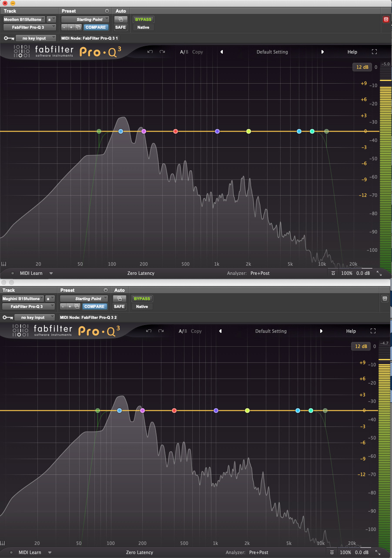392x558 pixels.
Task: Open Maghini B15fulltone track selector
Action: tap(23, 298)
